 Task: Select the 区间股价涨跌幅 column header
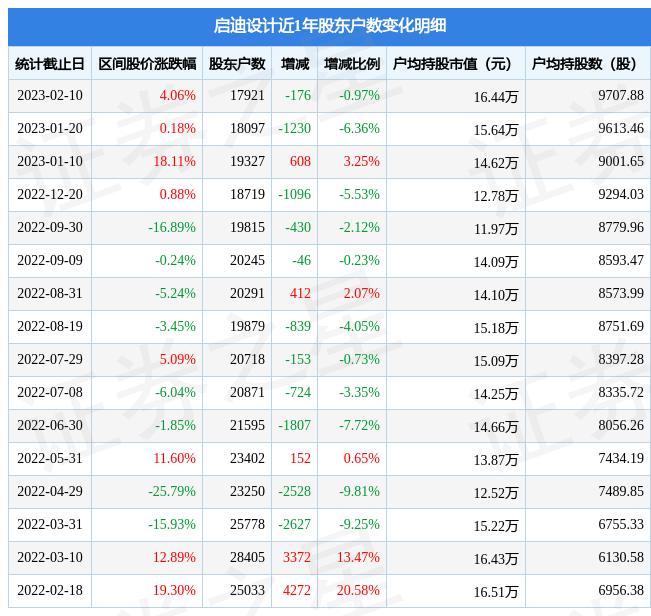pyautogui.click(x=147, y=64)
